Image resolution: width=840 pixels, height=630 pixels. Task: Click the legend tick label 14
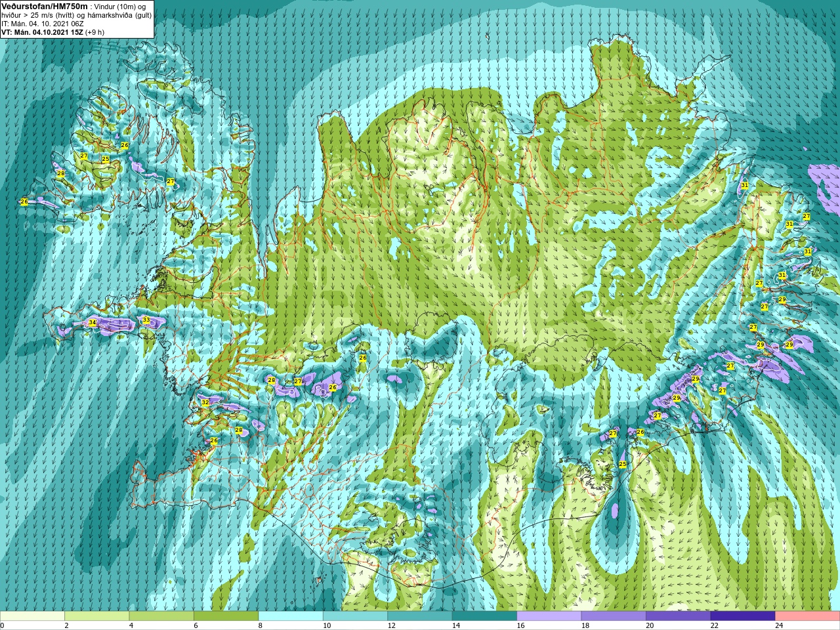coord(456,625)
